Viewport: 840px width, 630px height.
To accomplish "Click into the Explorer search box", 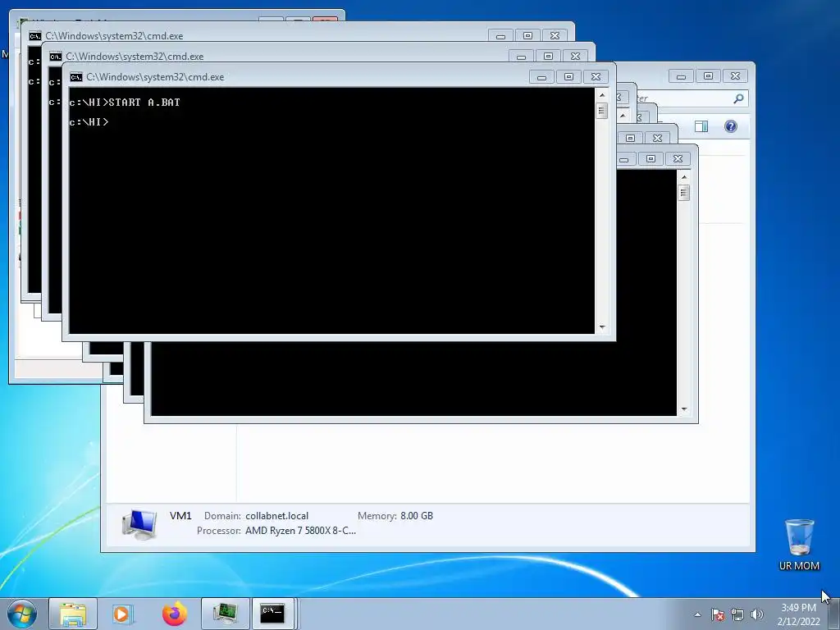I will coord(691,98).
